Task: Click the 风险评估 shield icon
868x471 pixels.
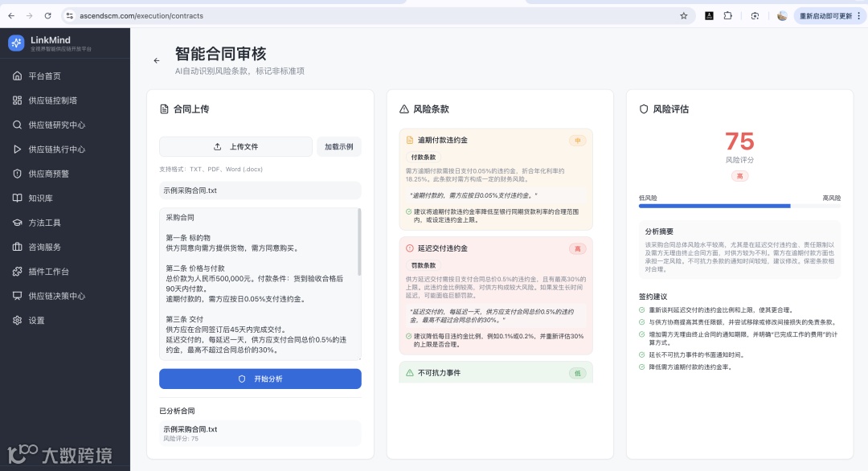Action: [x=643, y=109]
